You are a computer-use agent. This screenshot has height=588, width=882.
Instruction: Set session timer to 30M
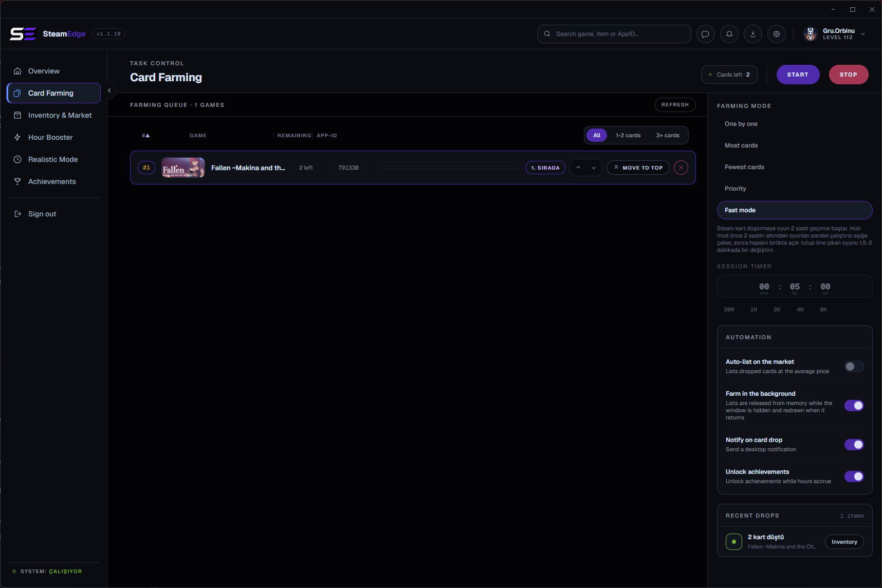coord(729,309)
